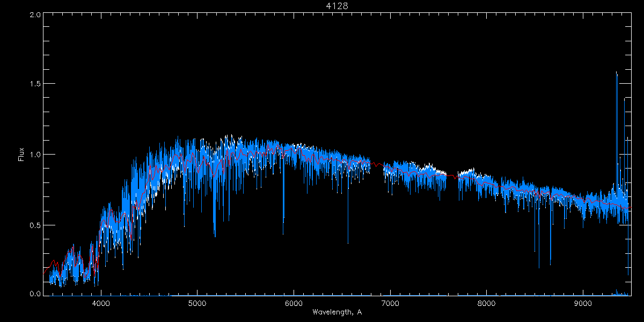Screen dimensions: 644x322
Task: Click the 0.5 y-axis tick label
Action: click(x=35, y=225)
